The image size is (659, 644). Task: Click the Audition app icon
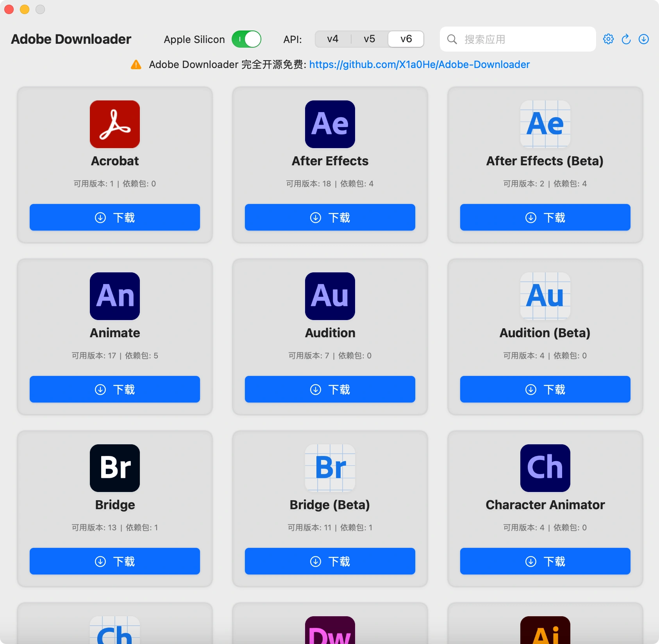pos(330,296)
